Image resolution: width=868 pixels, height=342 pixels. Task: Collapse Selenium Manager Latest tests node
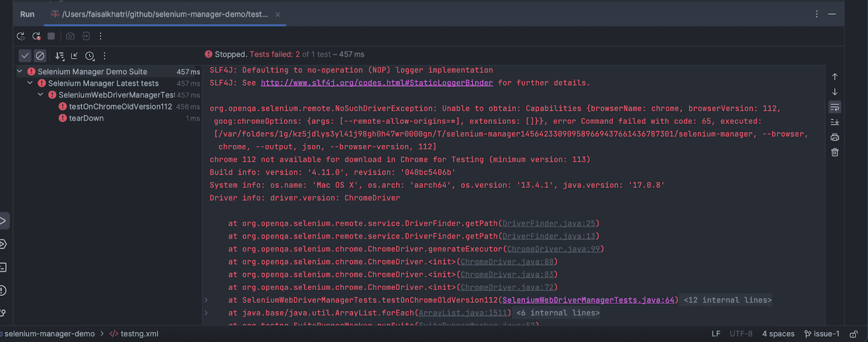[30, 83]
